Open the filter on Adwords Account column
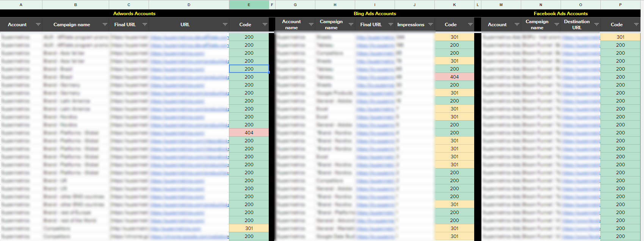The height and width of the screenshot is (241, 644). pyautogui.click(x=38, y=25)
